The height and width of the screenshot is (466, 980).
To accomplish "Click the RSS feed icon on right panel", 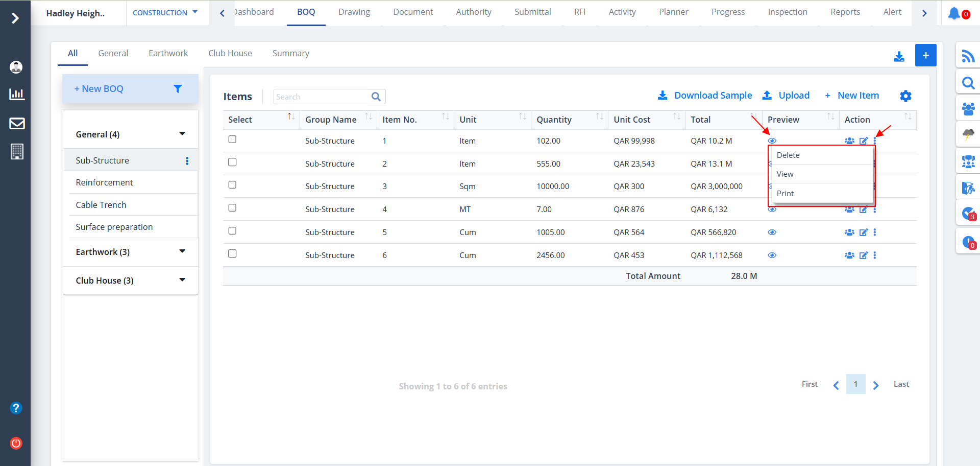I will tap(968, 56).
